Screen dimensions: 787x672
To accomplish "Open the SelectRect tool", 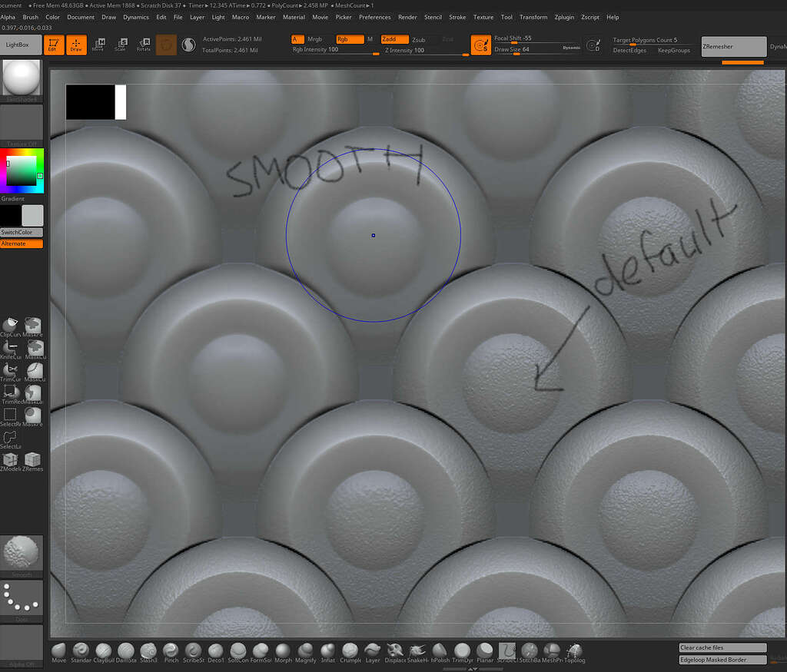I will [x=11, y=415].
